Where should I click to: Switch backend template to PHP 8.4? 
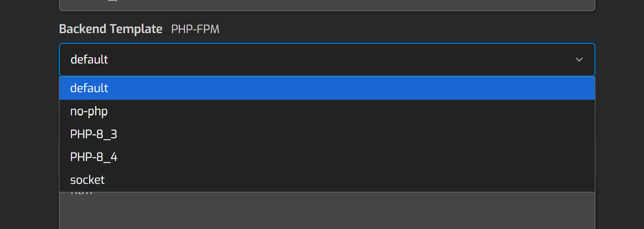click(93, 157)
